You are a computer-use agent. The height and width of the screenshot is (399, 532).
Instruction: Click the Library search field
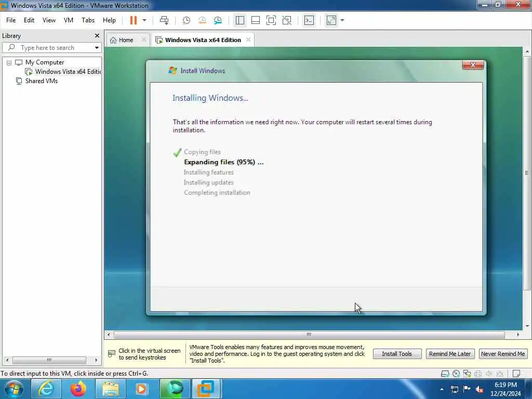(51, 48)
